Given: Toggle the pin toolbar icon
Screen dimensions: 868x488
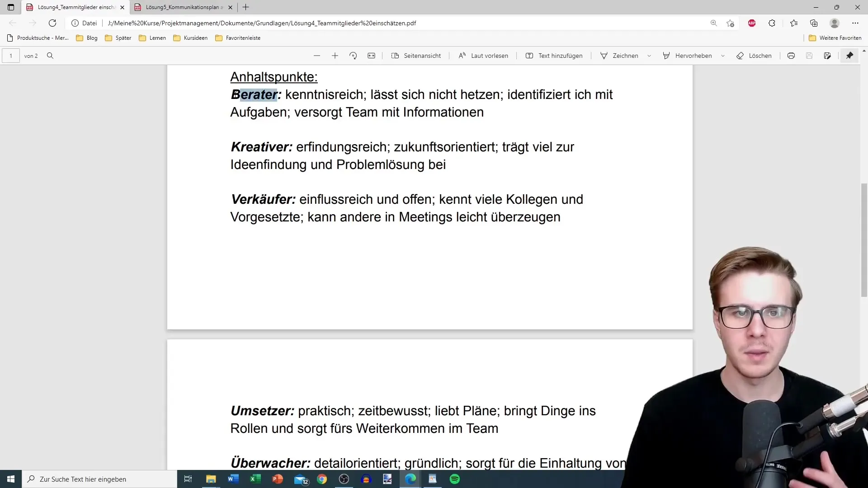Looking at the screenshot, I should tap(850, 56).
